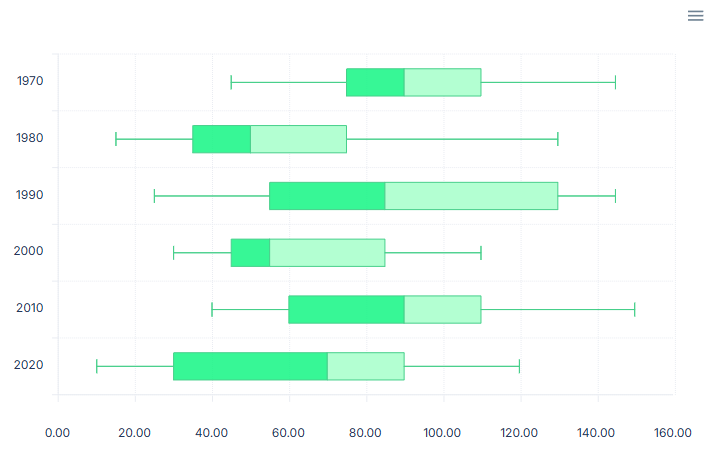
Task: Click the right whisker cap of 2010
Action: pos(635,310)
